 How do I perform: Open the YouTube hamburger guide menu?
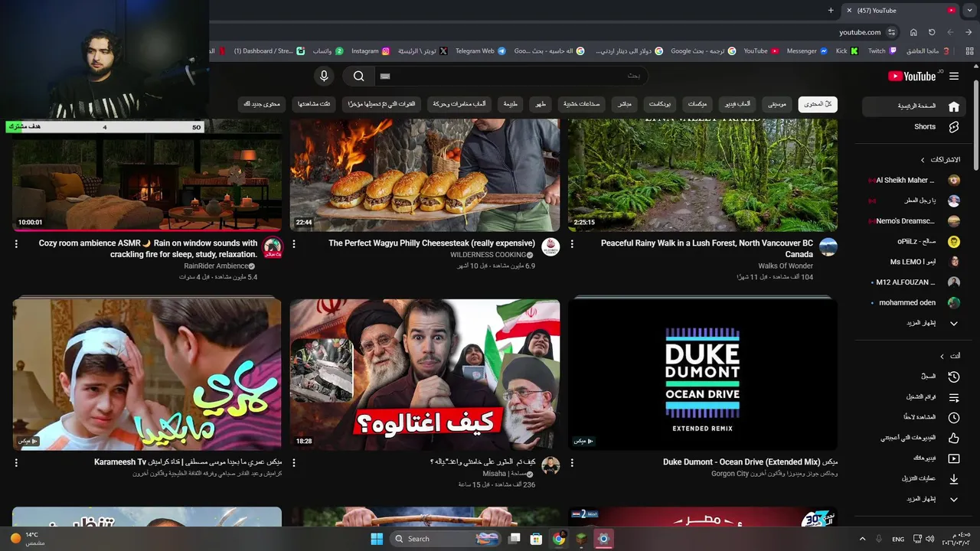click(x=954, y=76)
